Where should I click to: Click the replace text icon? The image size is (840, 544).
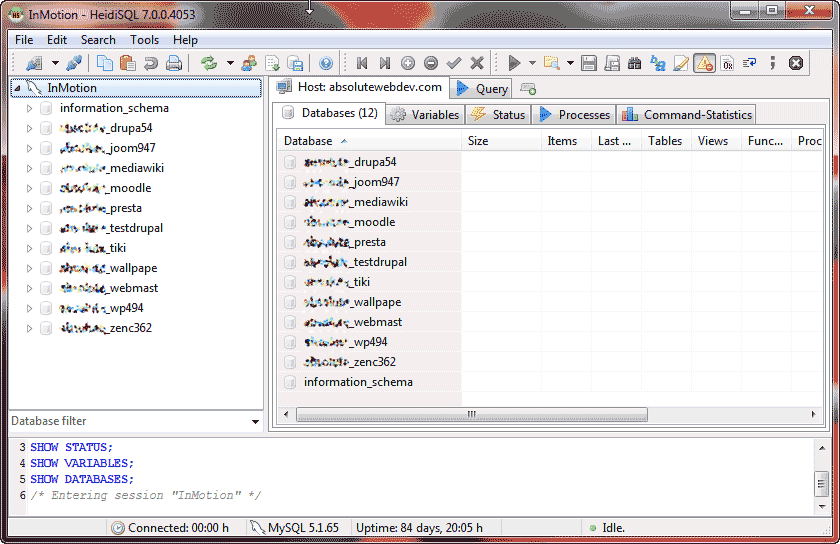tap(658, 63)
